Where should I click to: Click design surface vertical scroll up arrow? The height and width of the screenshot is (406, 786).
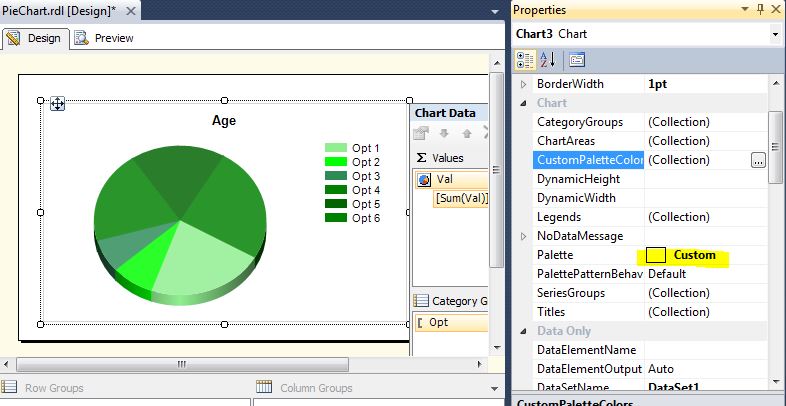[x=497, y=64]
